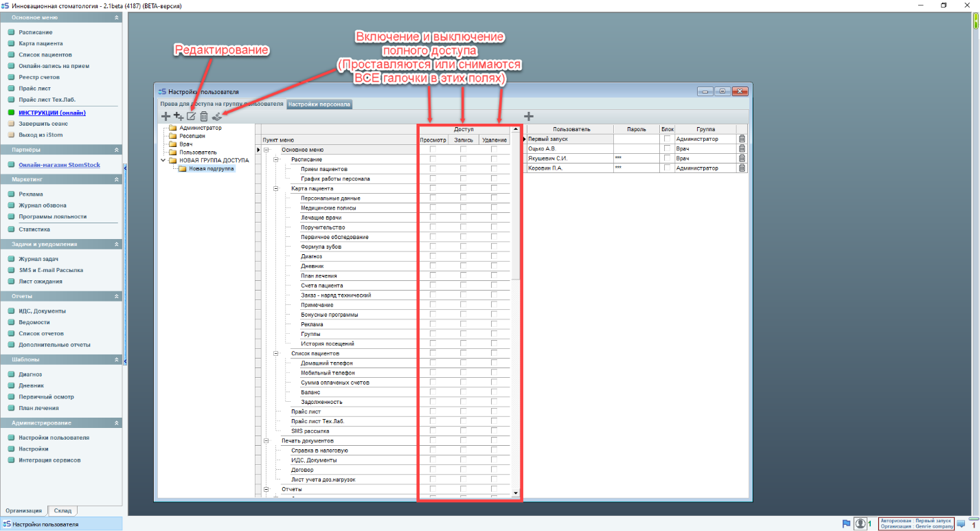This screenshot has height=531, width=980.
Task: Tick Запись checkbox for Диагноз row
Action: click(x=464, y=256)
